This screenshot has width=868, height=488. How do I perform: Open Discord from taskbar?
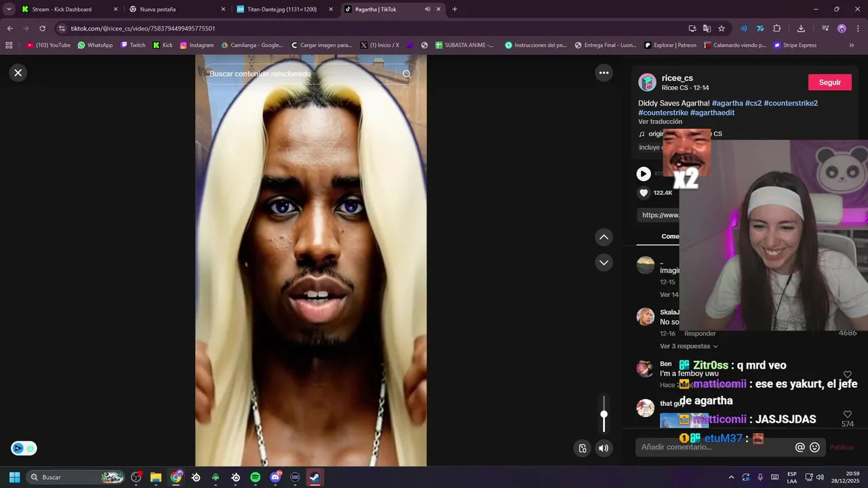point(275,477)
